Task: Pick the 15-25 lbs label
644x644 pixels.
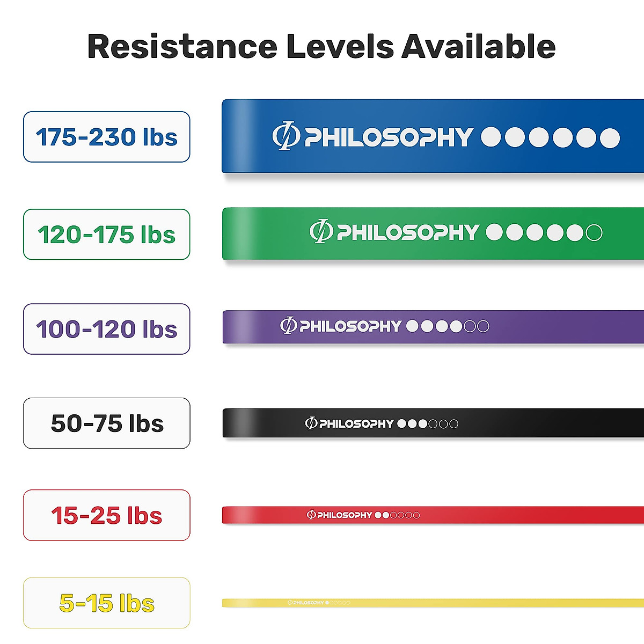Action: [107, 515]
